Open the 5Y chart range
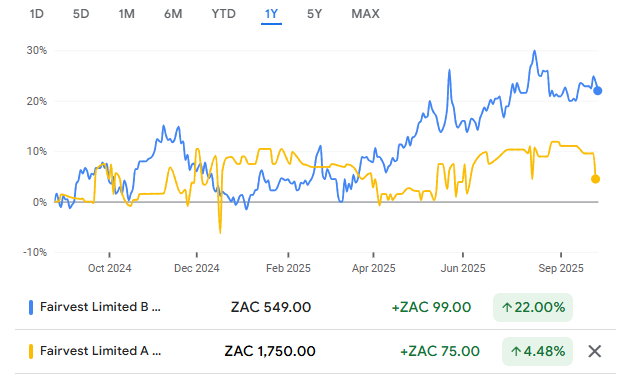Screen dimensions: 629x385 (314, 14)
